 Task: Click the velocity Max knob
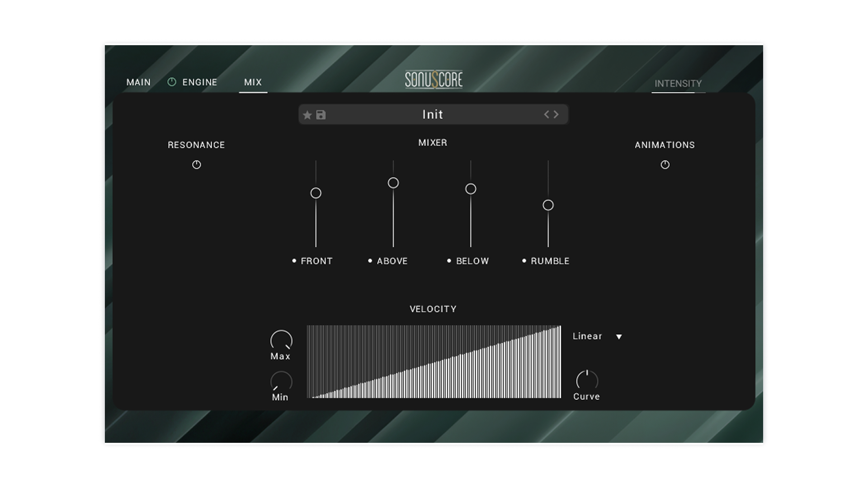(x=281, y=340)
